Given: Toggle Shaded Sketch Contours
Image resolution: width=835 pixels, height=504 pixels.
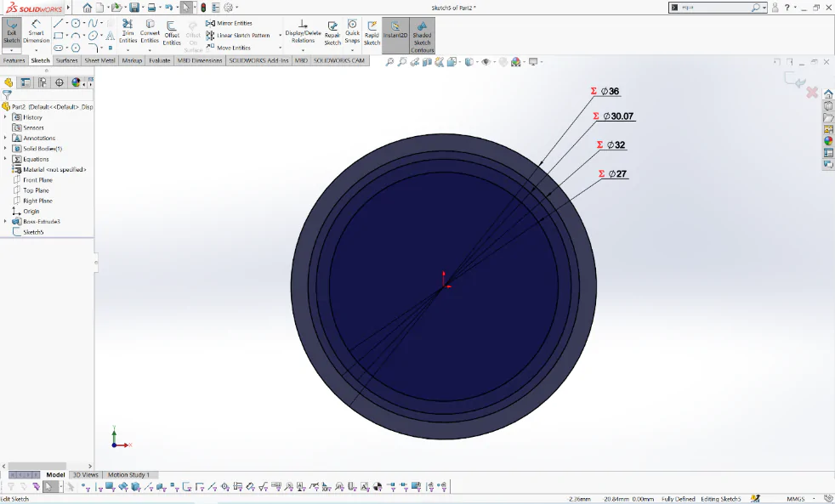Looking at the screenshot, I should pos(423,35).
